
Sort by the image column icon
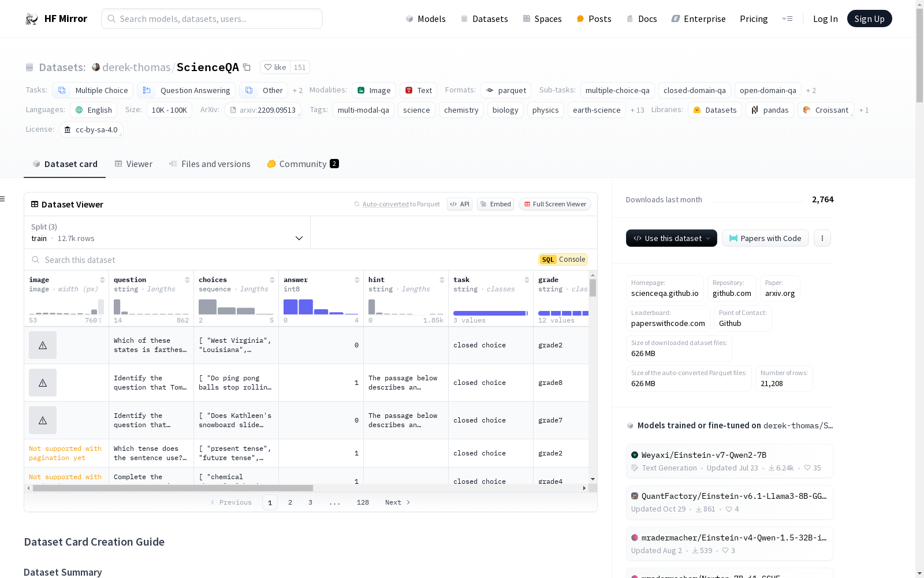[x=102, y=280]
